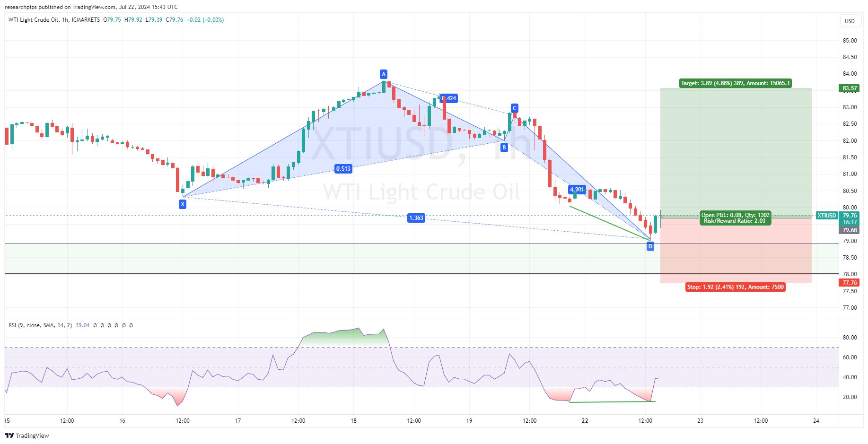Image resolution: width=868 pixels, height=444 pixels.
Task: Click the +0.02 (+0.03%) change value
Action: click(x=205, y=20)
